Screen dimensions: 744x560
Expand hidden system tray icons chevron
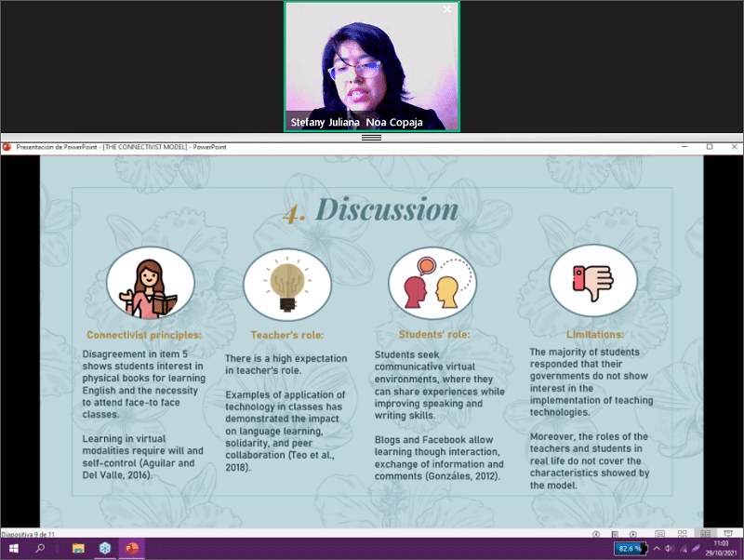pos(656,549)
